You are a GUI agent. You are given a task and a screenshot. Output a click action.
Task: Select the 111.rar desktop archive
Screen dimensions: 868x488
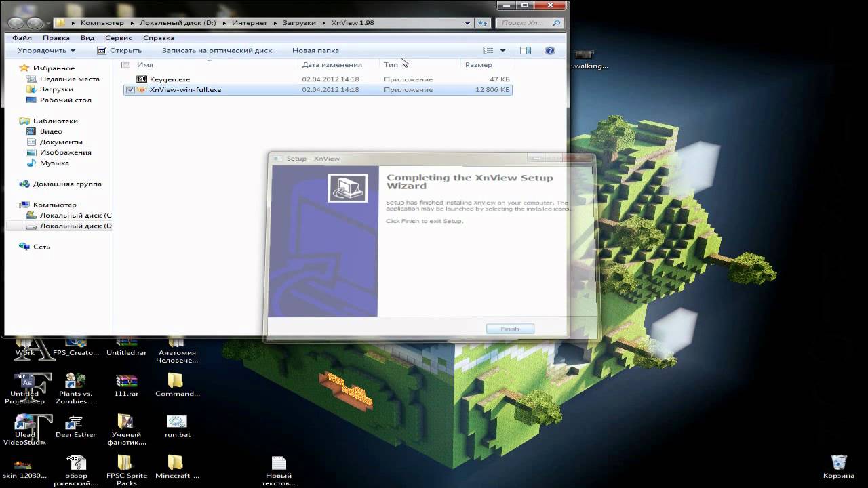tap(126, 385)
